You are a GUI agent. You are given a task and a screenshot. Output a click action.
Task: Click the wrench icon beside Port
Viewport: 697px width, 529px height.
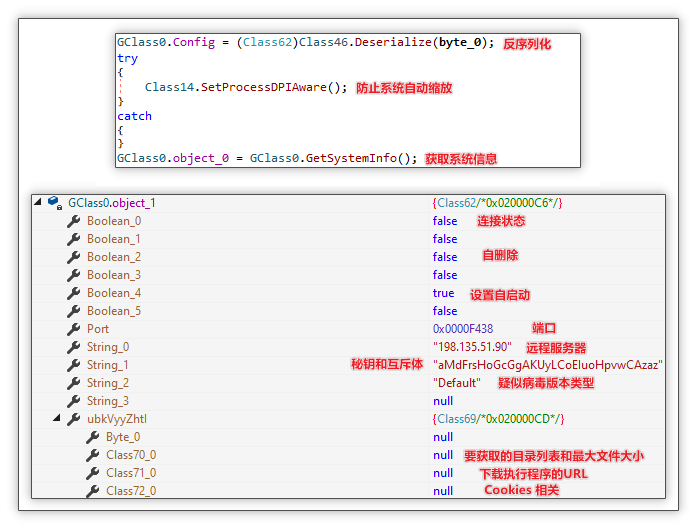[74, 329]
